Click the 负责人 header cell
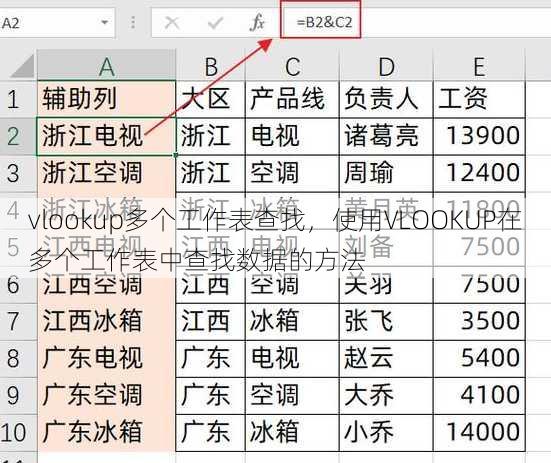551x463 pixels. [386, 99]
